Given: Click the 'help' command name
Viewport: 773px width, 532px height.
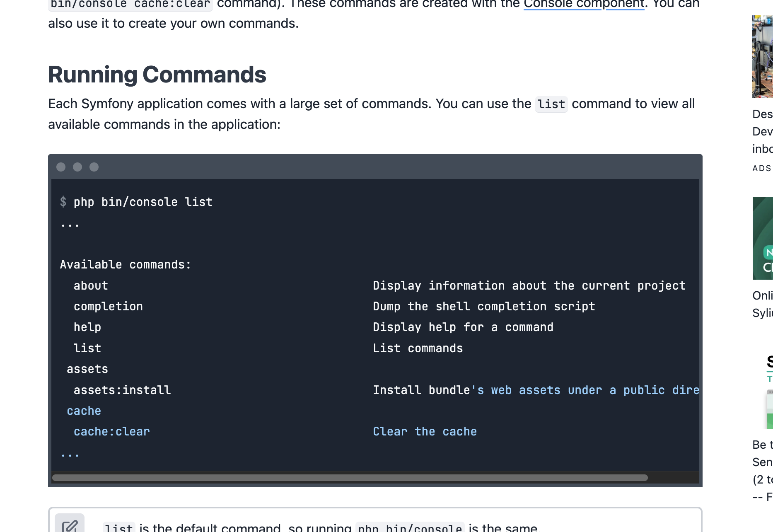Looking at the screenshot, I should (x=87, y=327).
